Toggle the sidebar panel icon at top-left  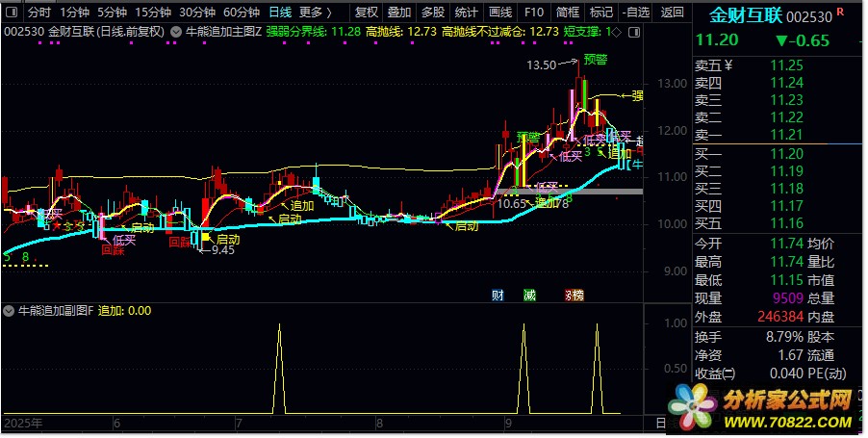point(12,12)
